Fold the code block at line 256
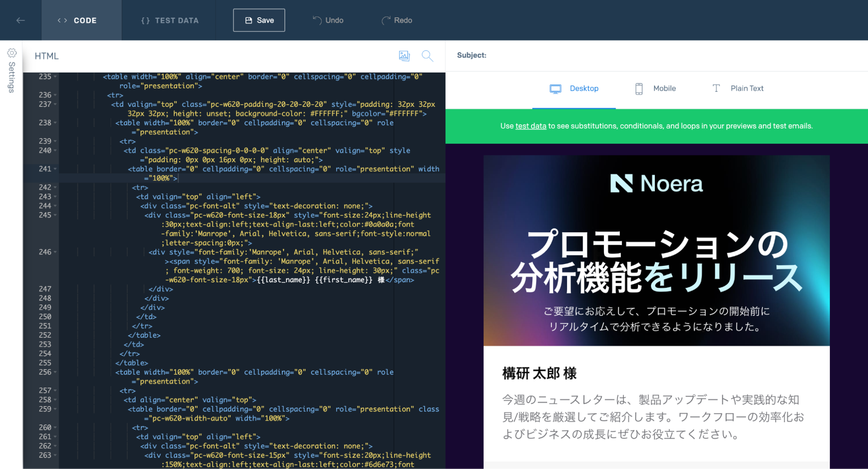 point(55,372)
